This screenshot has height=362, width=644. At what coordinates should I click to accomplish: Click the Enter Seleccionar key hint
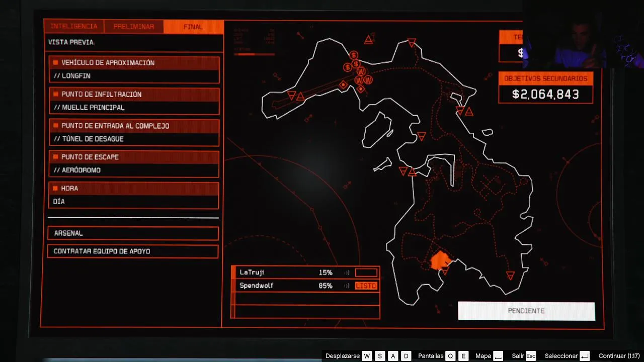tap(585, 356)
